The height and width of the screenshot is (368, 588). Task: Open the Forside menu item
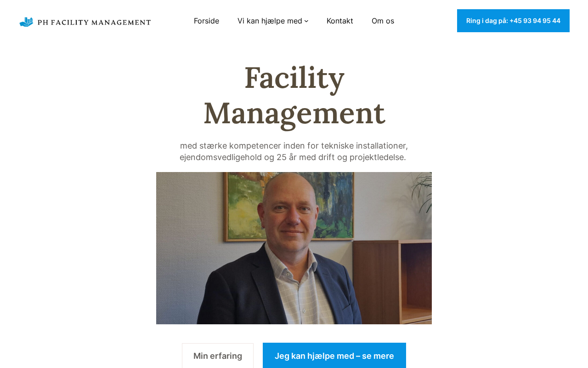(x=206, y=21)
